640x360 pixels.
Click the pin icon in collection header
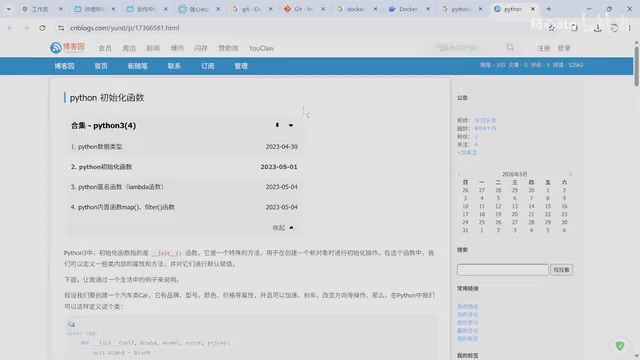[277, 125]
